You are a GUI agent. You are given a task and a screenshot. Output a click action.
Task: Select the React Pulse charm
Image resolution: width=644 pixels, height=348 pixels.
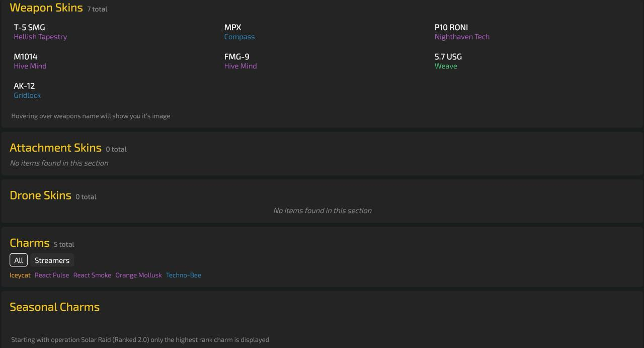(x=52, y=275)
